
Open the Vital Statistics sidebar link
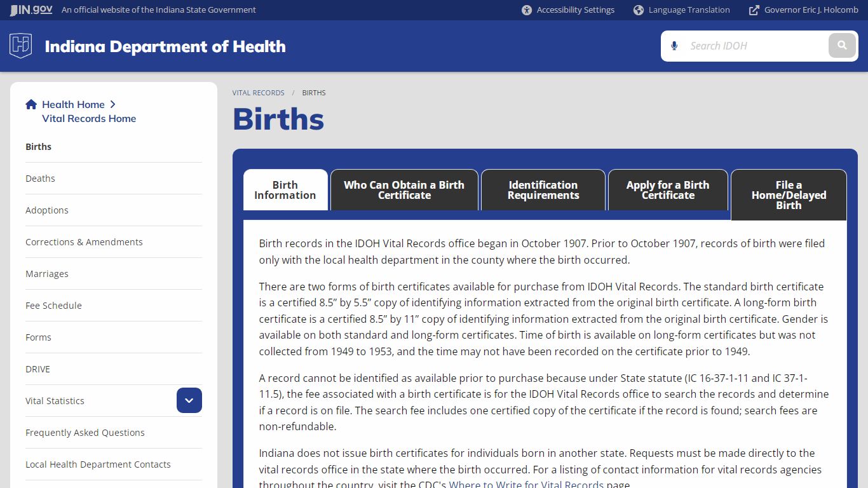click(x=55, y=401)
